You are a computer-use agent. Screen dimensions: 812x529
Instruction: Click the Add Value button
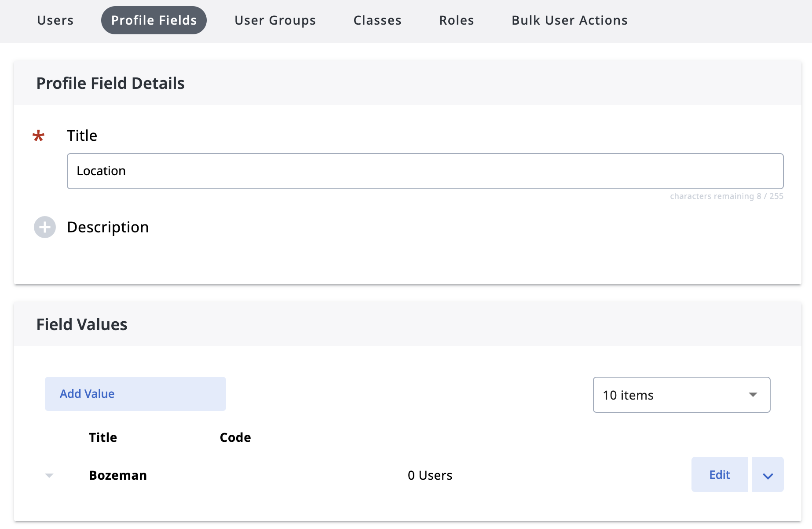click(x=135, y=394)
